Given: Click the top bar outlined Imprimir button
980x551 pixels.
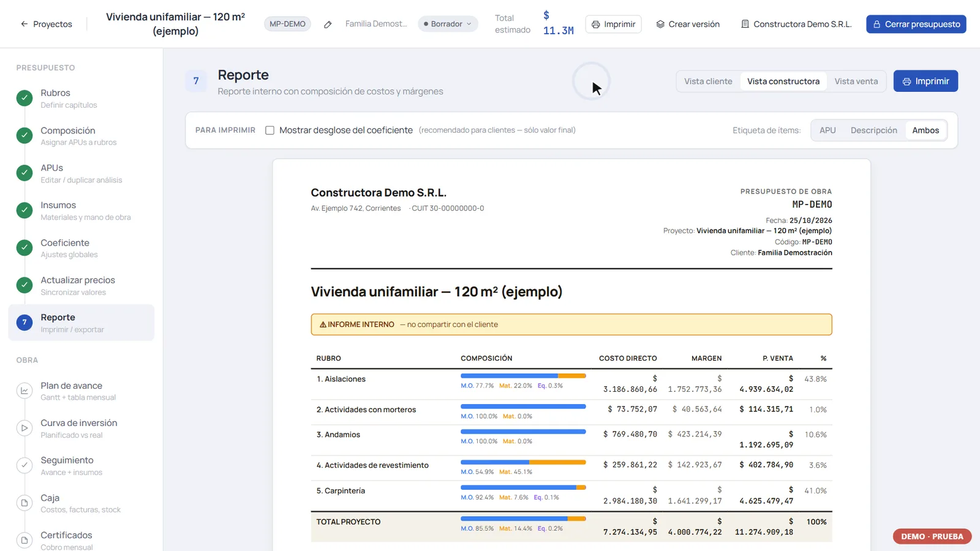Looking at the screenshot, I should click(613, 24).
